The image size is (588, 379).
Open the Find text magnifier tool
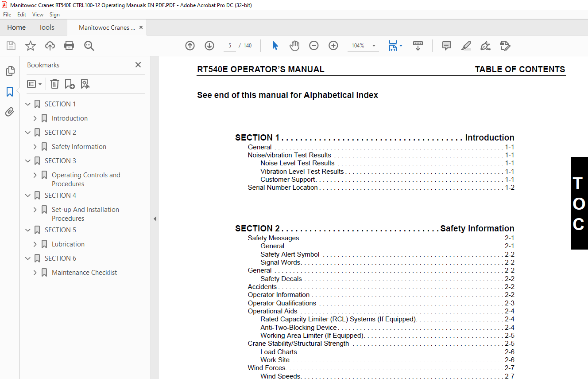pyautogui.click(x=89, y=46)
